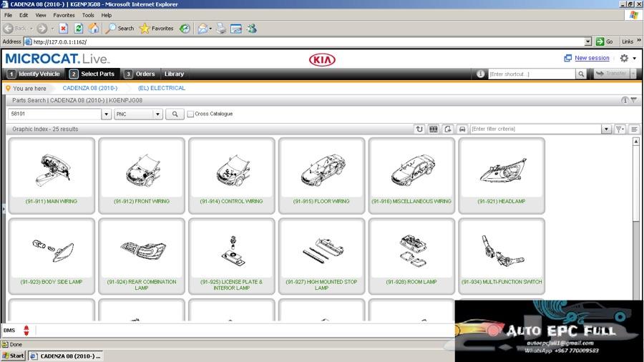The height and width of the screenshot is (362, 644).
Task: Click the IE Forward arrow button
Action: pyautogui.click(x=42, y=29)
